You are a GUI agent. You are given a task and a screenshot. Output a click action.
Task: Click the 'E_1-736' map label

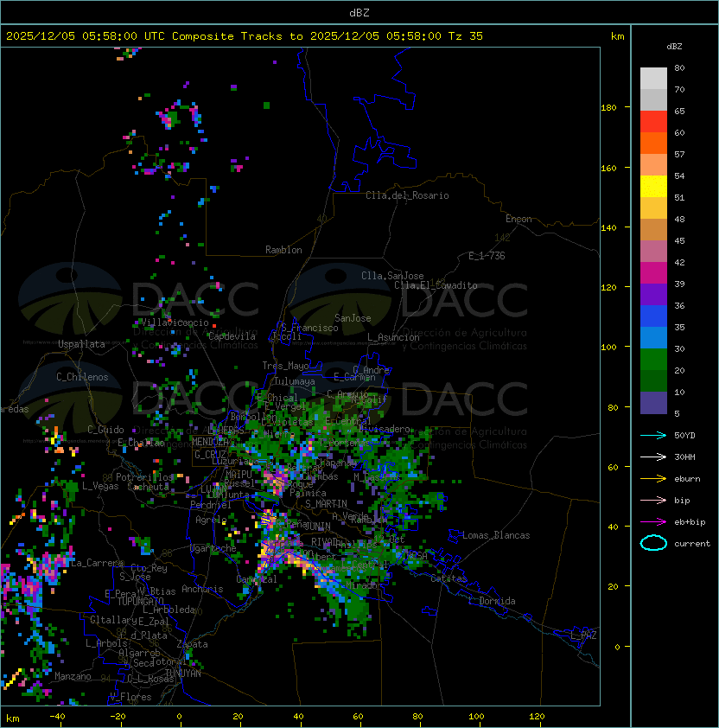(487, 256)
